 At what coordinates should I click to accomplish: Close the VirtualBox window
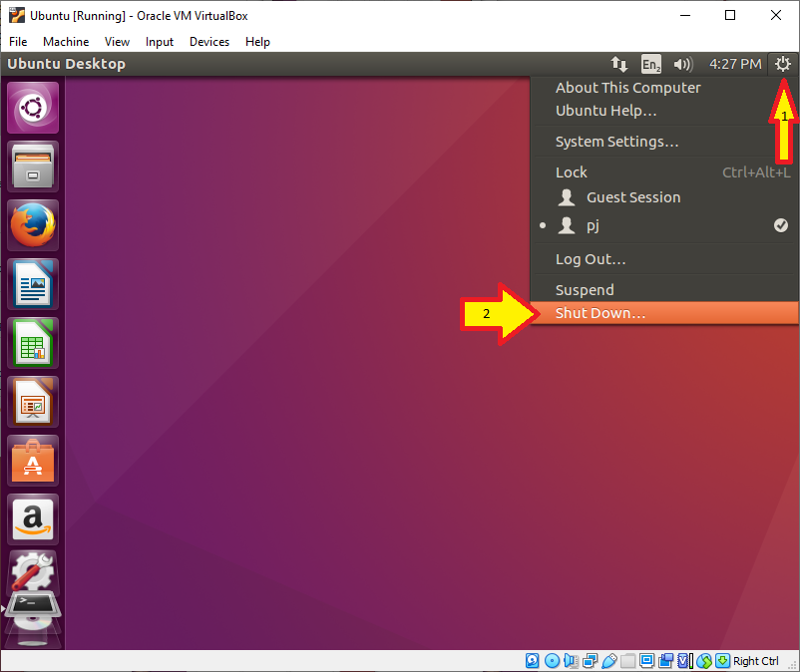point(775,15)
